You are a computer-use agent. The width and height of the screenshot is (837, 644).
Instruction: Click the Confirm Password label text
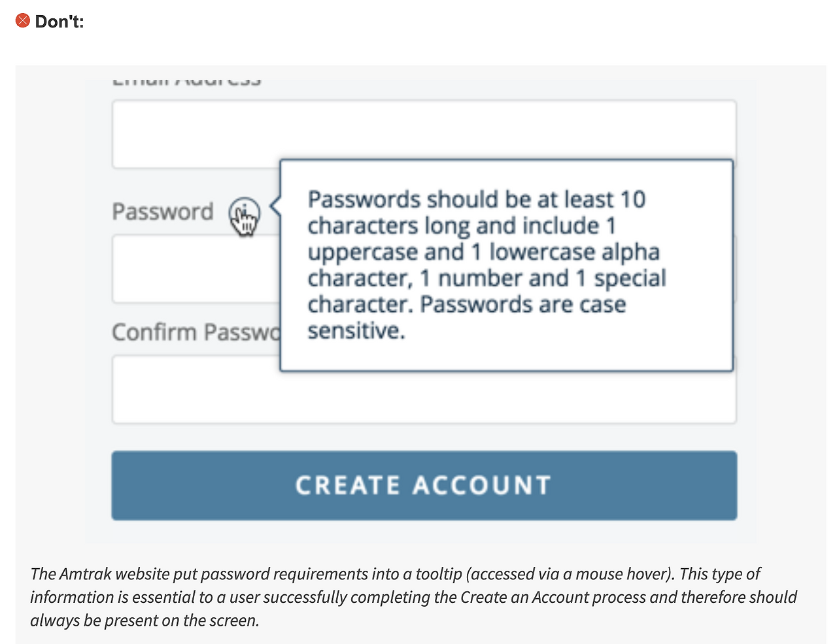pos(195,332)
